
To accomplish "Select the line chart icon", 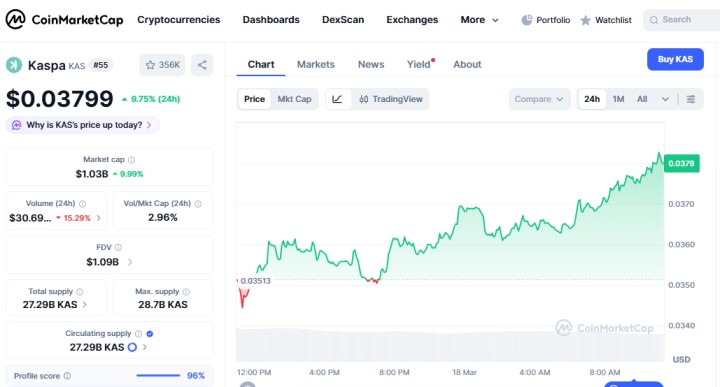I will [337, 99].
